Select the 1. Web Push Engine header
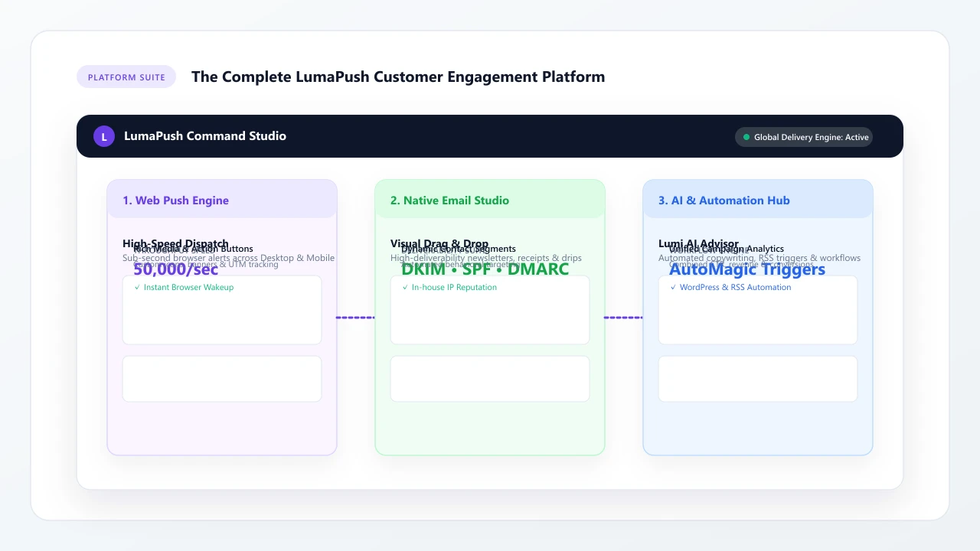Image resolution: width=980 pixels, height=551 pixels. pyautogui.click(x=222, y=200)
